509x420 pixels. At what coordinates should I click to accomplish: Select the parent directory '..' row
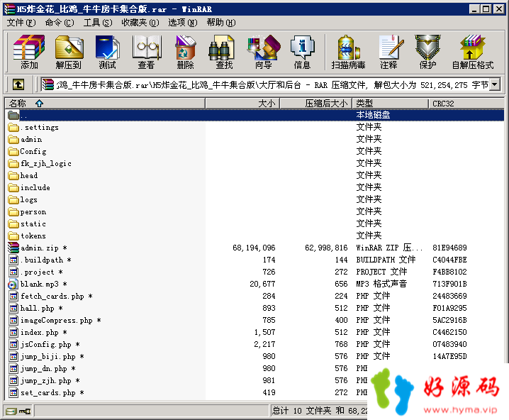tap(255, 115)
